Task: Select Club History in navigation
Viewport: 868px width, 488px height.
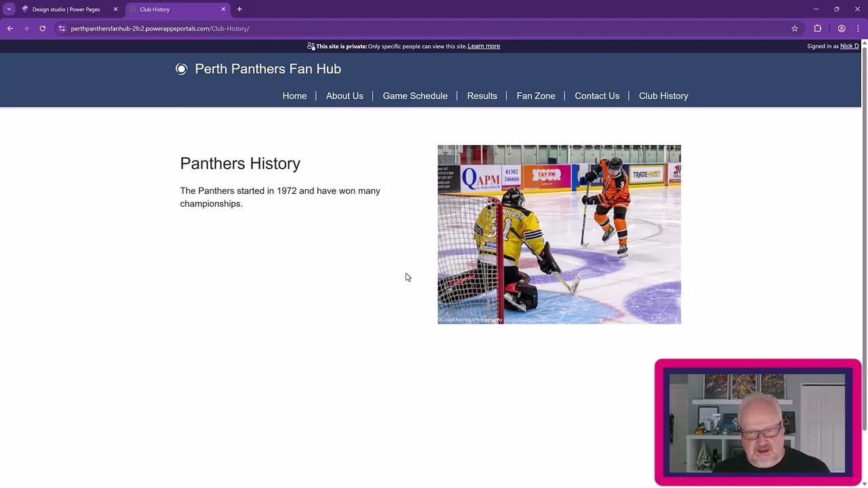Action: click(x=663, y=96)
